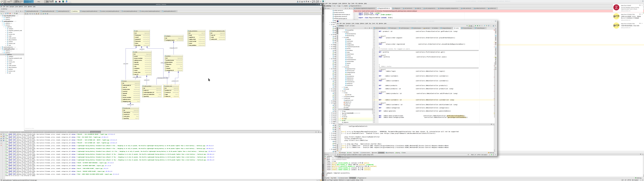Screen dimensions: 644x181
Task: Click IntelliJ VCS update project icon
Action: click(x=485, y=26)
